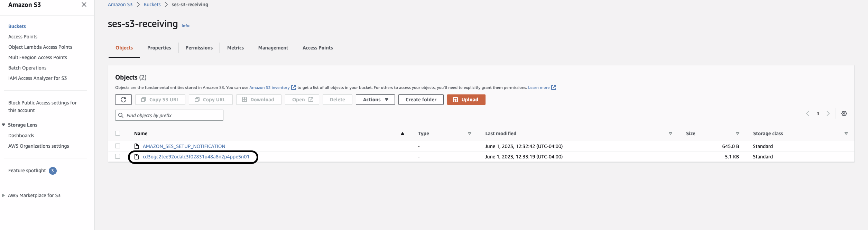Open IAM Access Analyzer for S3

click(x=38, y=78)
